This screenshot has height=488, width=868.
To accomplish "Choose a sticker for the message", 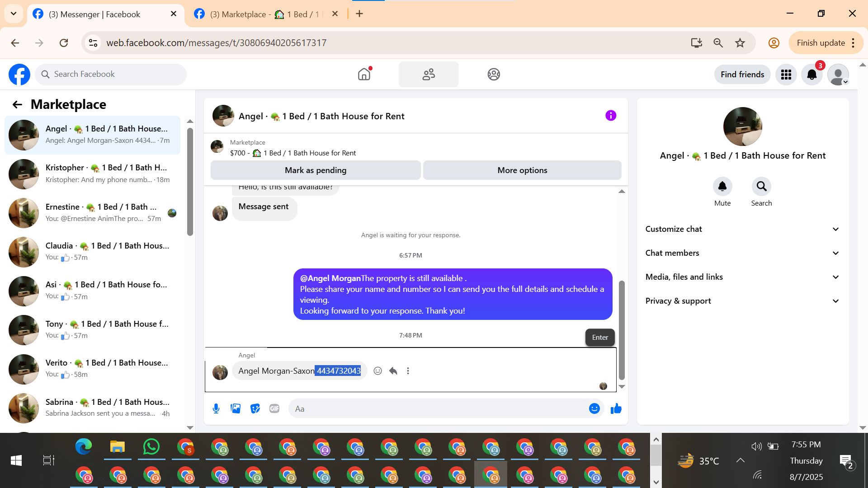I will (255, 408).
